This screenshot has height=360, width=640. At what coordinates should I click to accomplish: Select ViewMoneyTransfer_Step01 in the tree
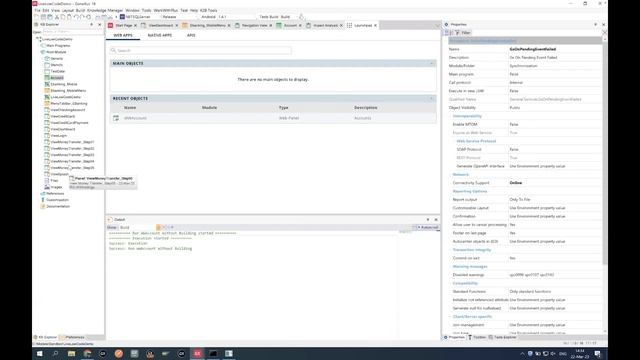point(72,142)
